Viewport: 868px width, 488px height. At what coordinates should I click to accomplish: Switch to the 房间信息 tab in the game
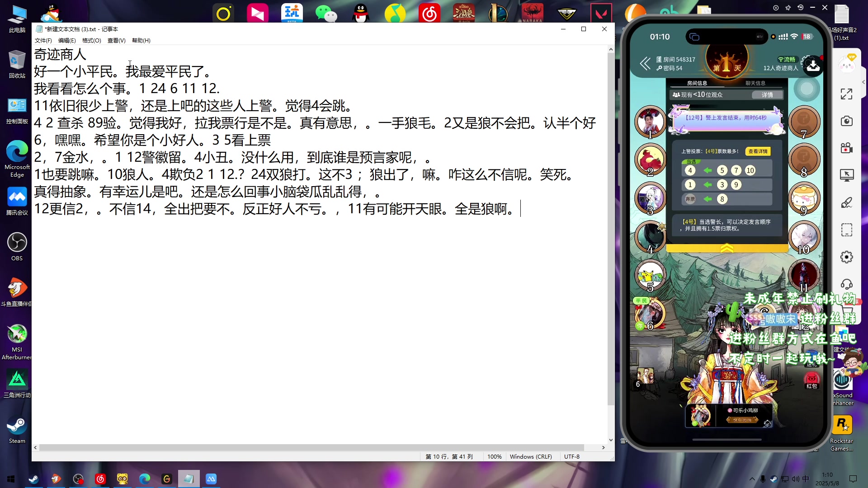coord(697,83)
